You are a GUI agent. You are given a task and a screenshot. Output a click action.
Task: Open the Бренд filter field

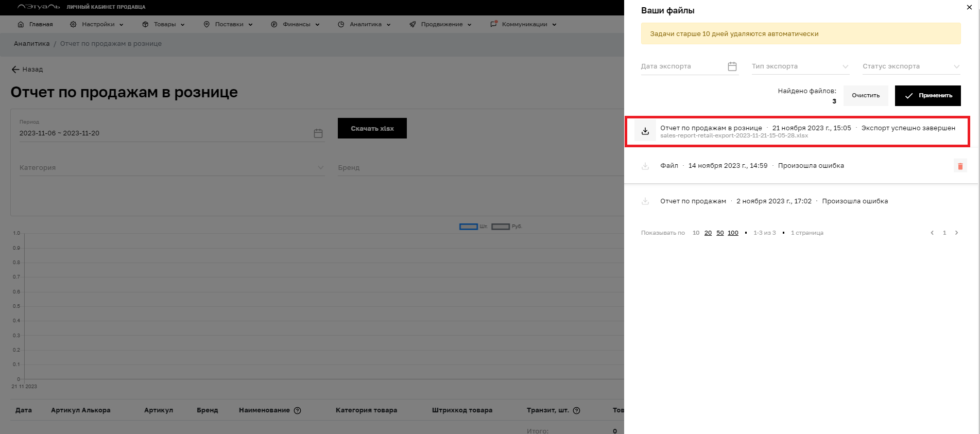point(480,167)
